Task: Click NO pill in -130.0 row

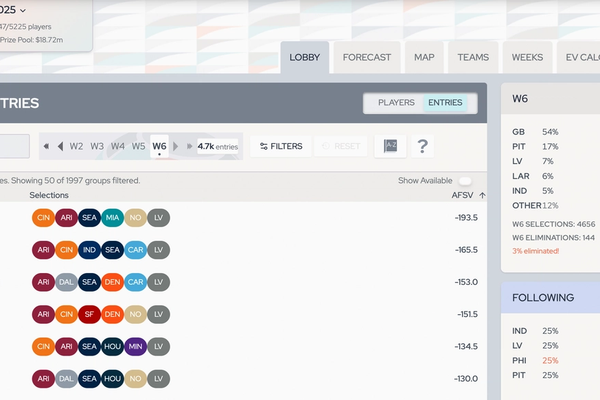Action: point(135,379)
